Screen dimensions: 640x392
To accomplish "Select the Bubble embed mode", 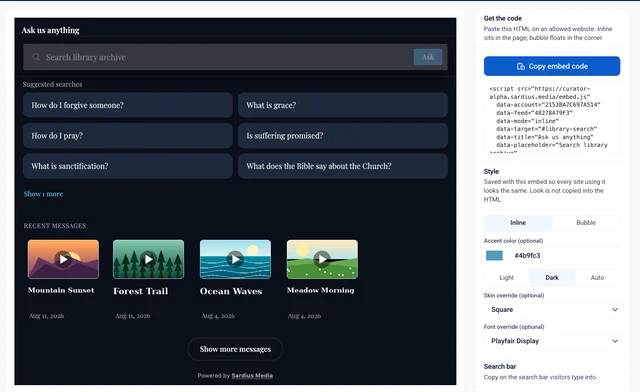I will tap(586, 223).
